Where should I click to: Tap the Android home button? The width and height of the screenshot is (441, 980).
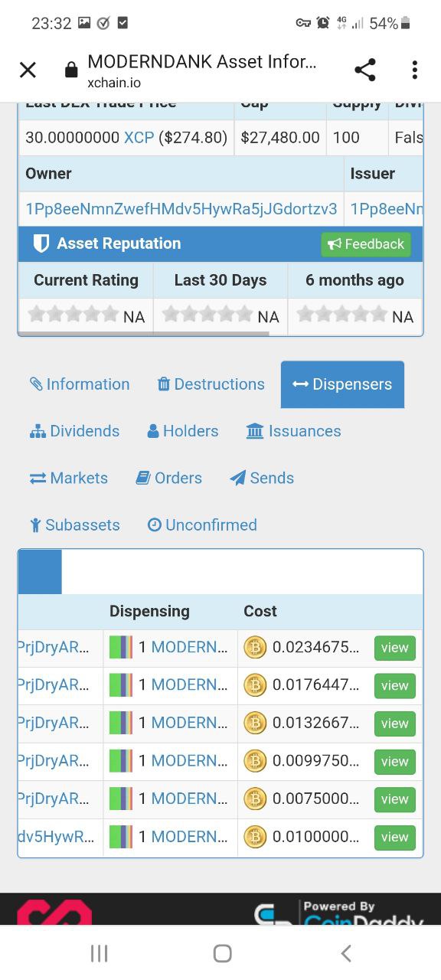pos(222,953)
